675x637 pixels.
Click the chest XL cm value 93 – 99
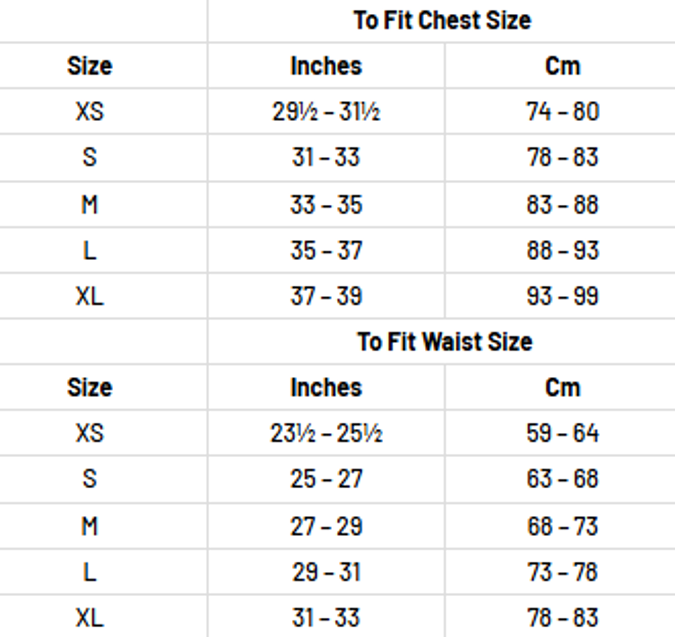pos(562,296)
